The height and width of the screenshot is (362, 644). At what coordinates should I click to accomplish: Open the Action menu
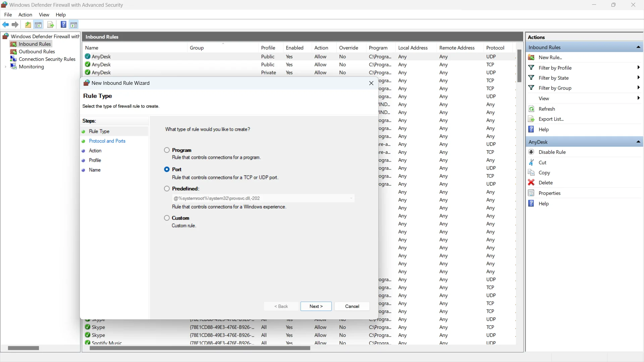tap(25, 15)
